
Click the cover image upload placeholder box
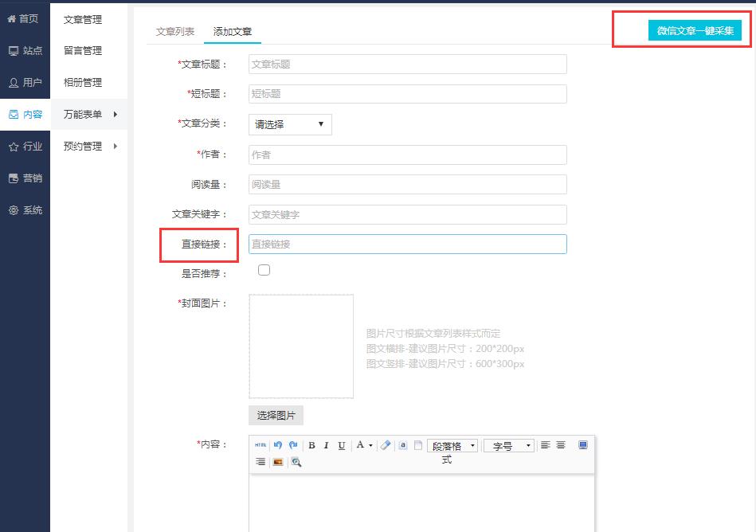tap(301, 346)
